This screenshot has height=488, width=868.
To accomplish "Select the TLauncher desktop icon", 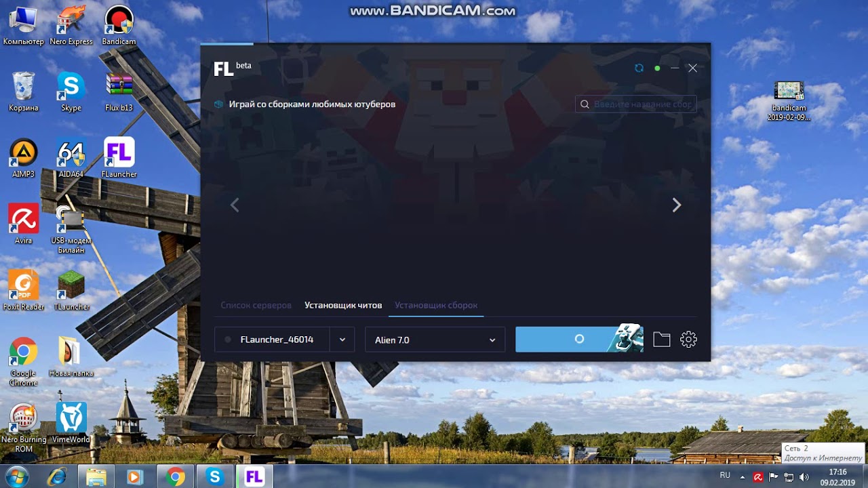I will [71, 291].
